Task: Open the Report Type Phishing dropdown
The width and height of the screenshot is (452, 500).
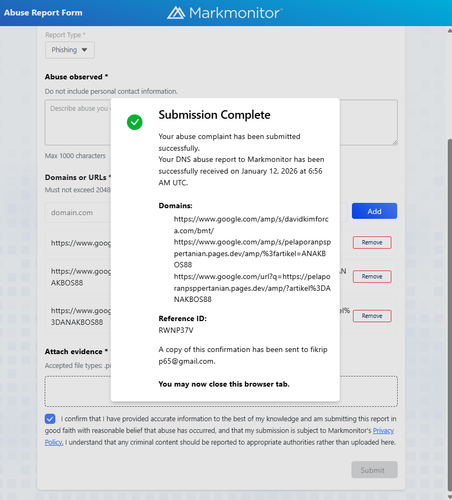Action: point(70,50)
